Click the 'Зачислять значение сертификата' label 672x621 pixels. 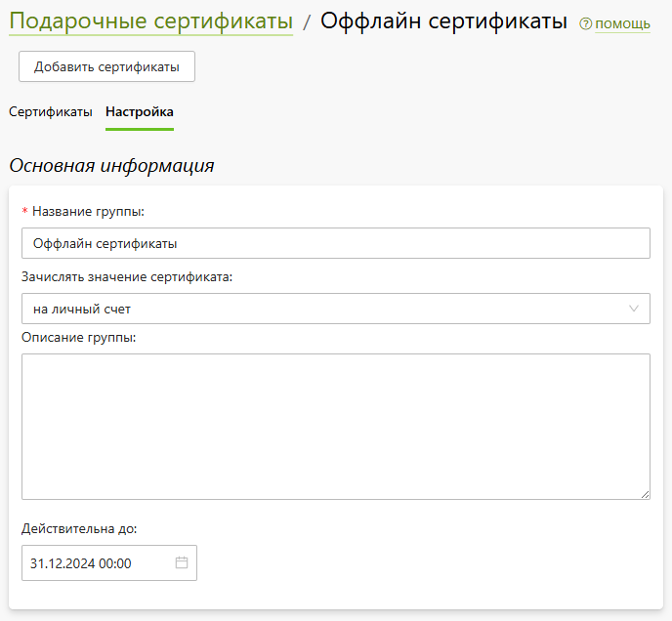(x=127, y=277)
